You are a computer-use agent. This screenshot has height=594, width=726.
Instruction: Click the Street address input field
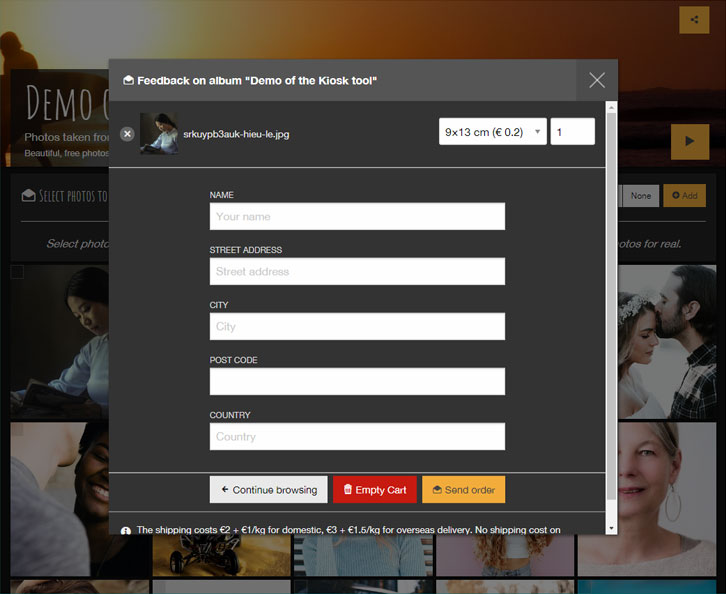coord(357,271)
